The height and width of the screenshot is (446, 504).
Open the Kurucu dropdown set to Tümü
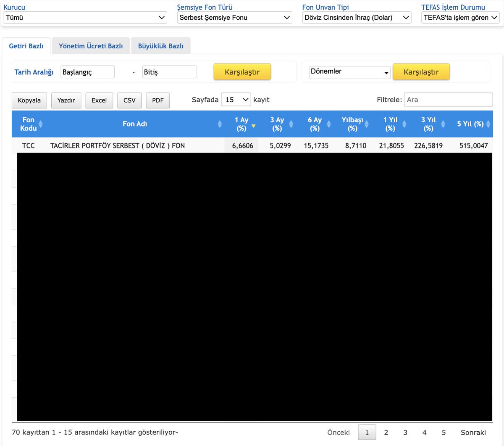[x=85, y=18]
